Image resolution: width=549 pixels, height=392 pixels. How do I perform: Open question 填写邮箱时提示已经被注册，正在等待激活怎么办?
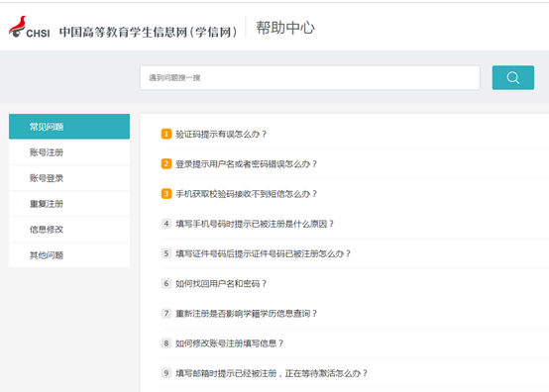pos(272,373)
